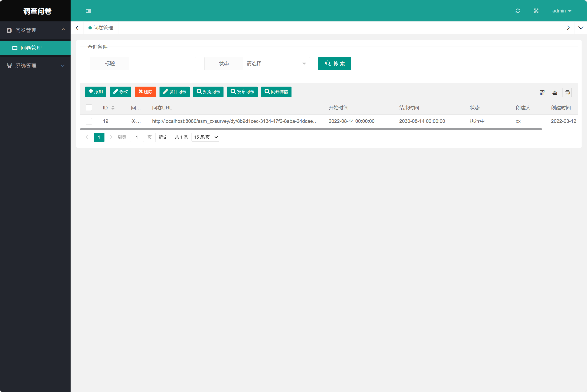This screenshot has width=587, height=392.
Task: Toggle fullscreen with the expand icon
Action: coord(536,11)
